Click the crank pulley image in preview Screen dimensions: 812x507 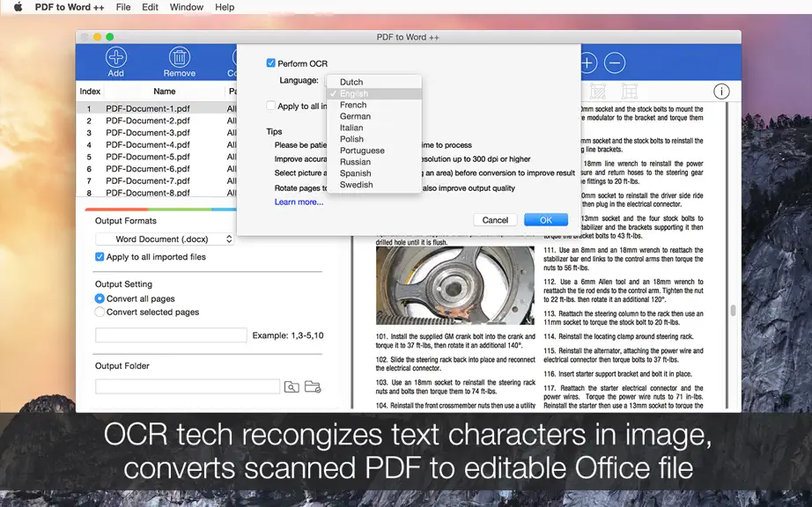[455, 285]
